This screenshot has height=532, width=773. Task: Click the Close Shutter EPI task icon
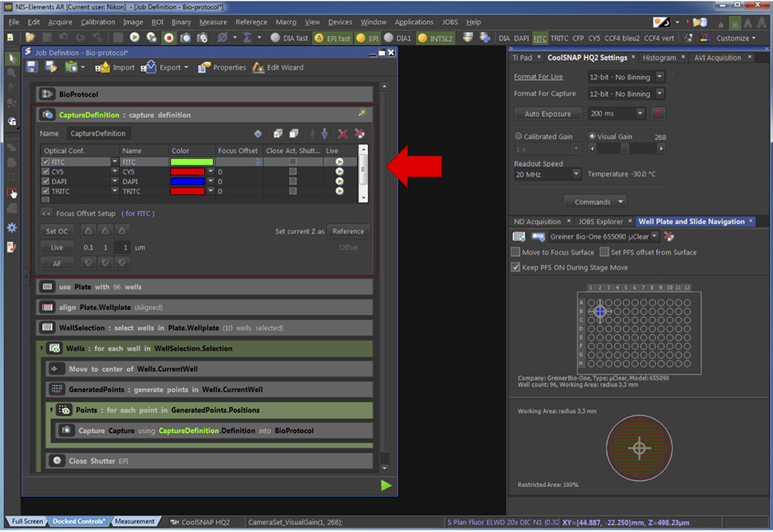click(x=56, y=461)
